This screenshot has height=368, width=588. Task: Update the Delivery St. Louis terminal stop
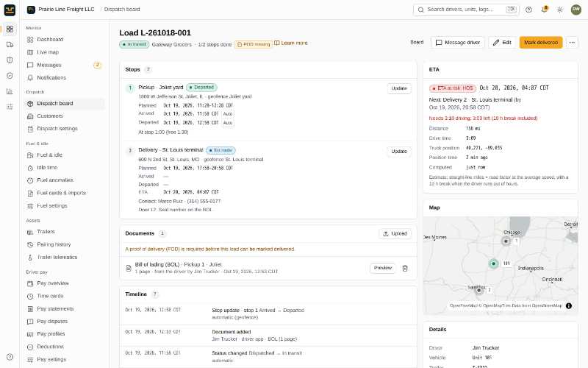pos(399,152)
